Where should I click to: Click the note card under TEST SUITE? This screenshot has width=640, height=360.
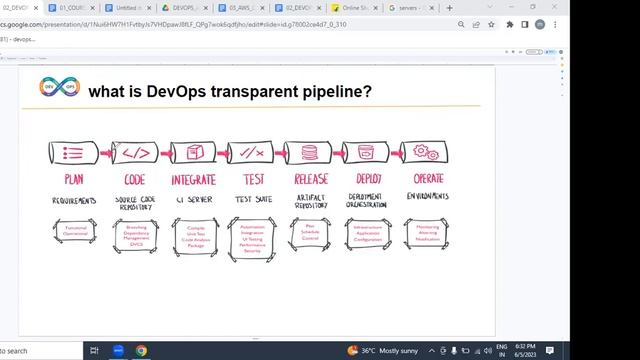click(252, 239)
